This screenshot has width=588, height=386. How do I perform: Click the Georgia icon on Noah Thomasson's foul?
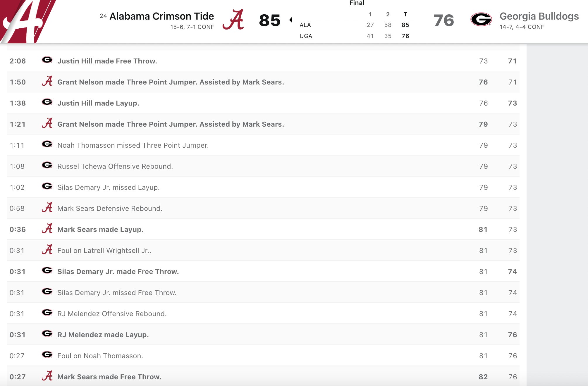[47, 355]
